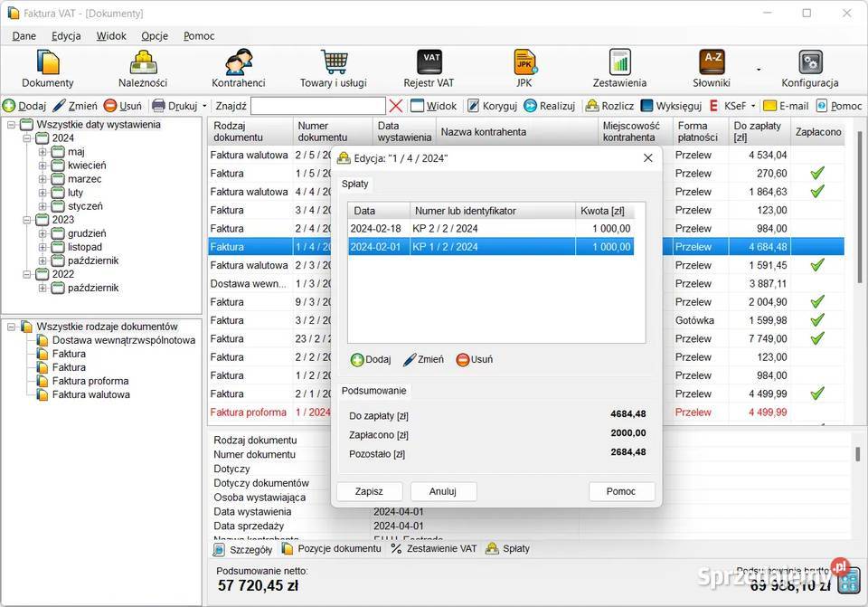Click the Realizuj toolbar button
868x607 pixels.
(550, 105)
